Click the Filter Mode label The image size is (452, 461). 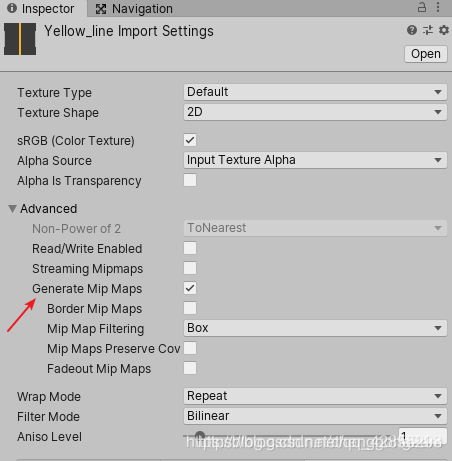click(x=48, y=417)
